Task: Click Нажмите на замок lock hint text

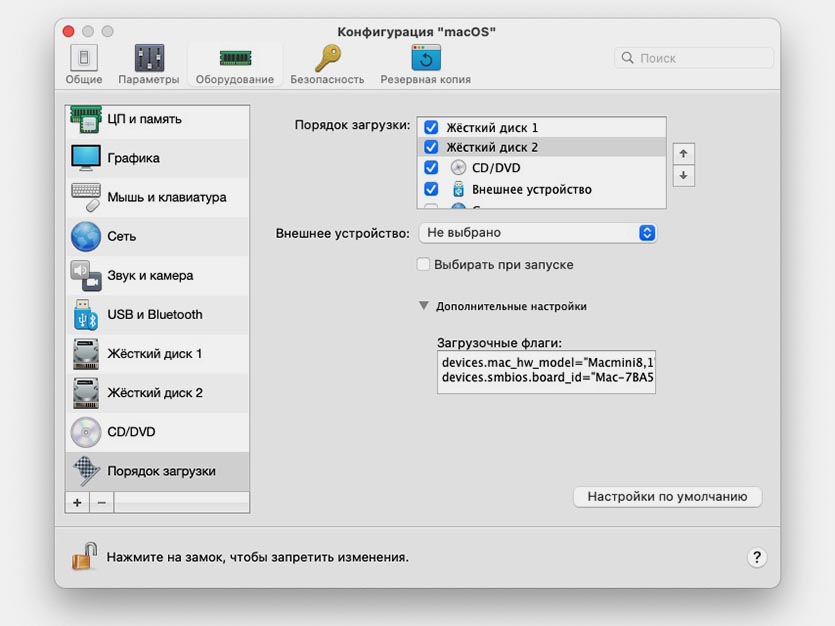Action: coord(258,557)
